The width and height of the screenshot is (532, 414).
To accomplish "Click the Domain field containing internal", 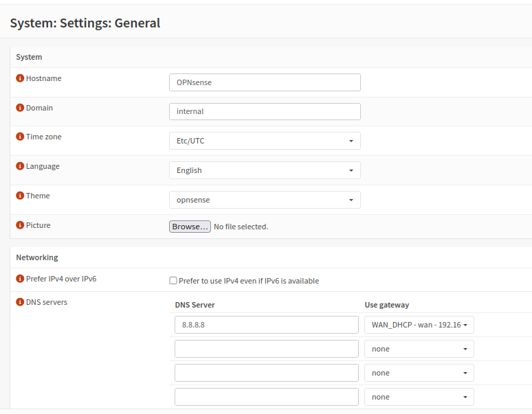I will (x=265, y=111).
